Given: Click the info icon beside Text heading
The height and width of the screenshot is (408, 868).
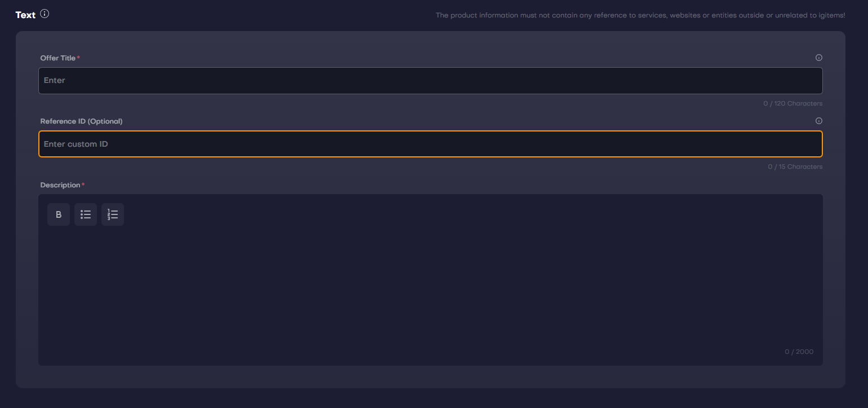Looking at the screenshot, I should click(45, 14).
